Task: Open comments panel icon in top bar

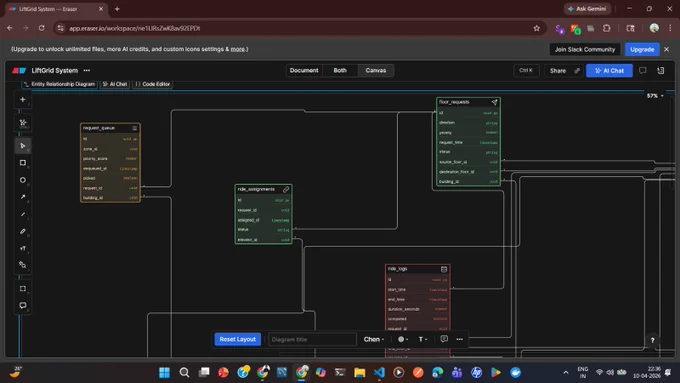Action: 642,70
